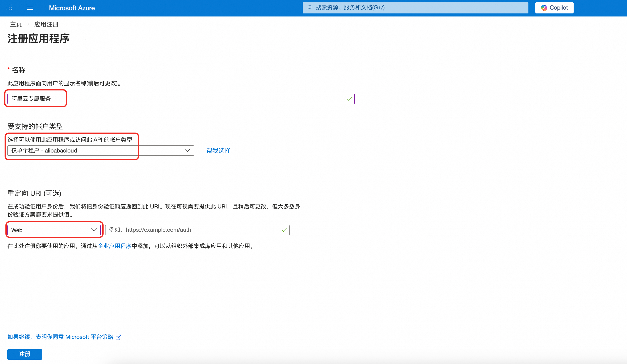Click the green checkmark in the name field

tap(349, 99)
